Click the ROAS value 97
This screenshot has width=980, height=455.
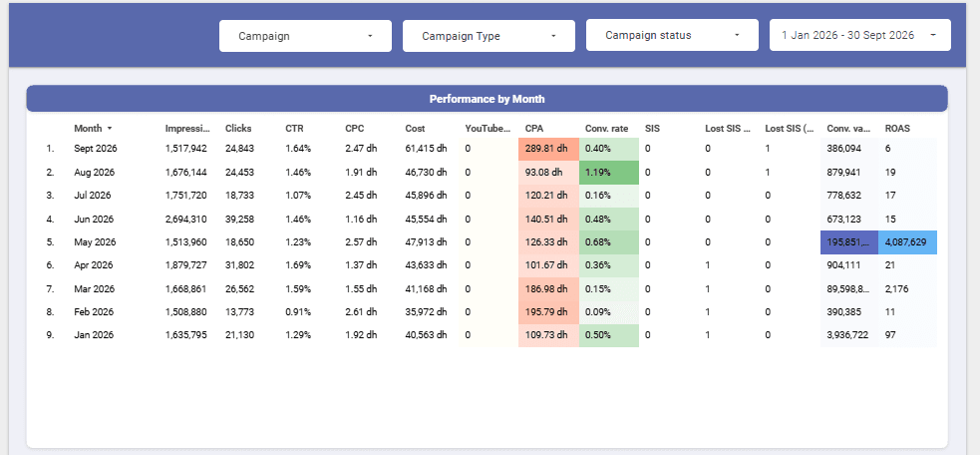coord(890,335)
